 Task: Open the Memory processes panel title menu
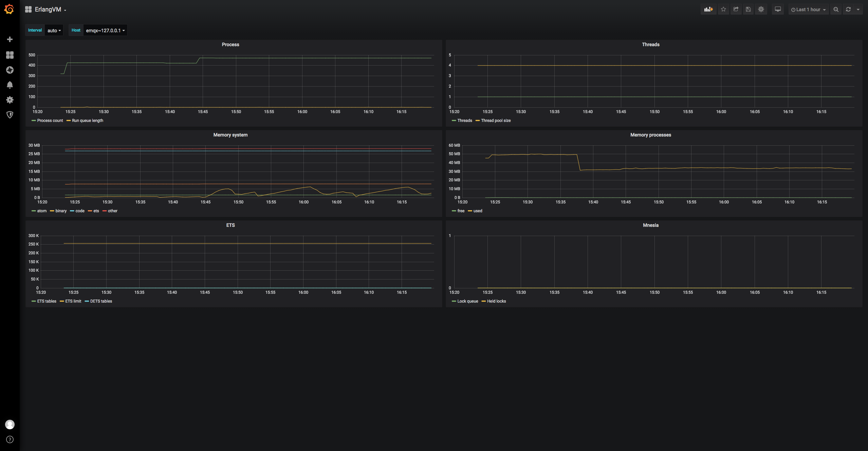click(x=650, y=135)
